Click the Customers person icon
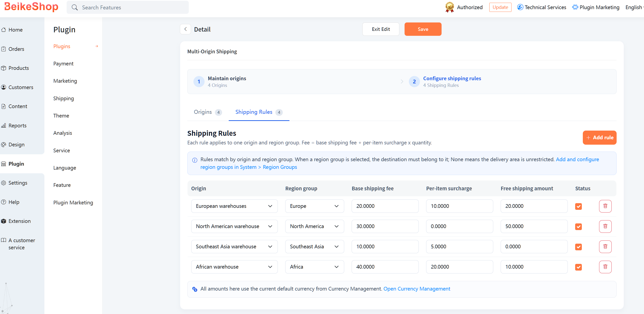 pyautogui.click(x=3, y=87)
